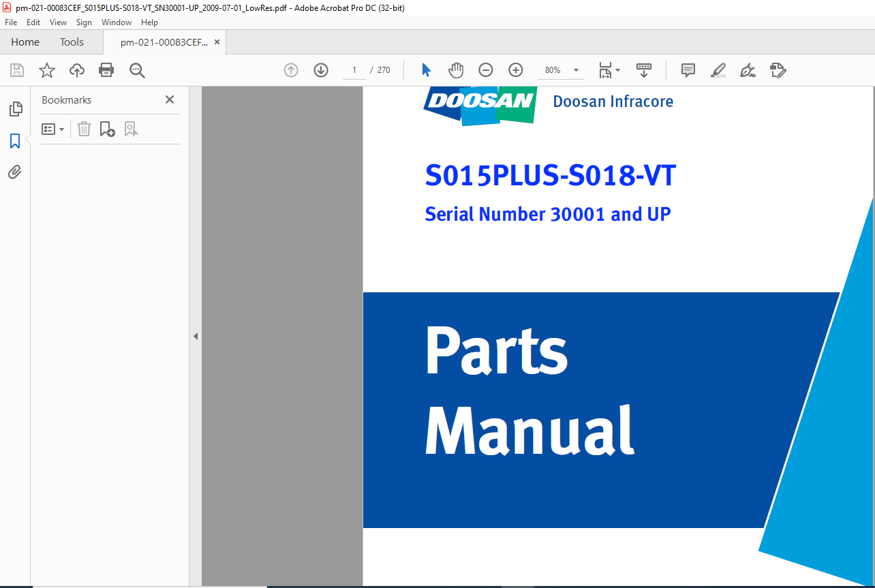Open the Attachments paperclip panel
Screen dimensions: 875x588
point(15,172)
